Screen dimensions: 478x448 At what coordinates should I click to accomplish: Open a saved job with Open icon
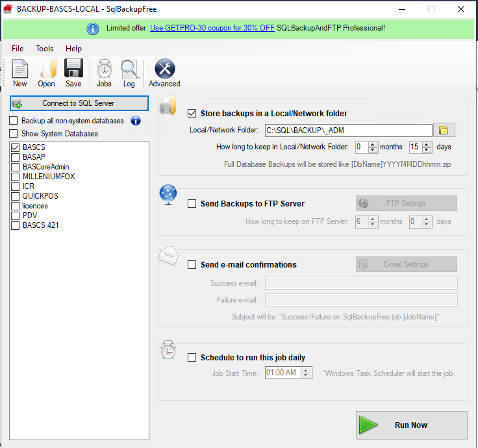click(x=47, y=73)
